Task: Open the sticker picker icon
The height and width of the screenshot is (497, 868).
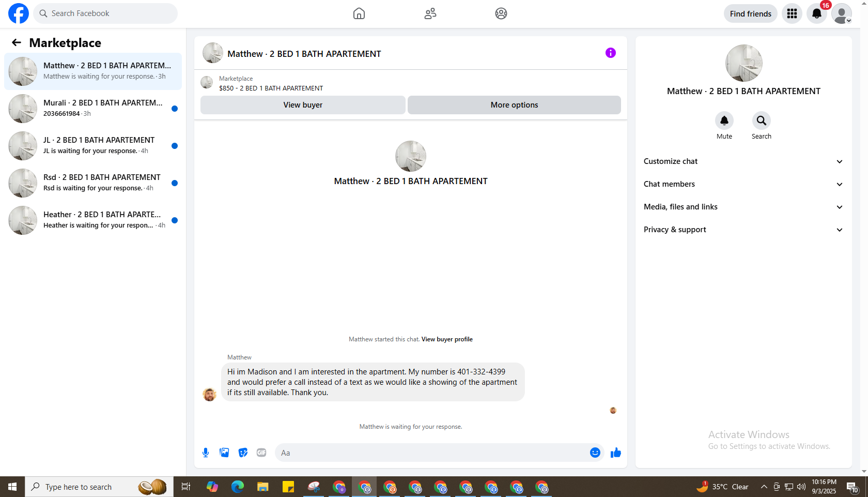Action: pos(243,453)
